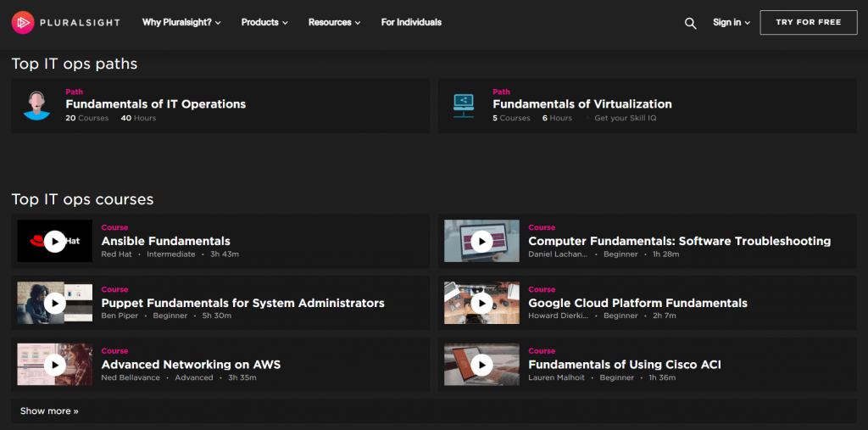The image size is (868, 430).
Task: Click the Fundamentals of Virtualization monitor icon
Action: tap(463, 105)
